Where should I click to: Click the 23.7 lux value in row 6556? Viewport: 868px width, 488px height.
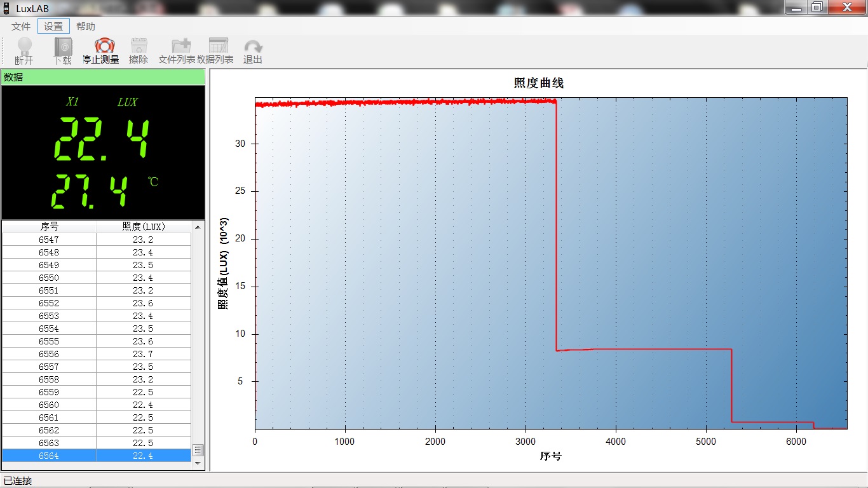click(x=143, y=354)
